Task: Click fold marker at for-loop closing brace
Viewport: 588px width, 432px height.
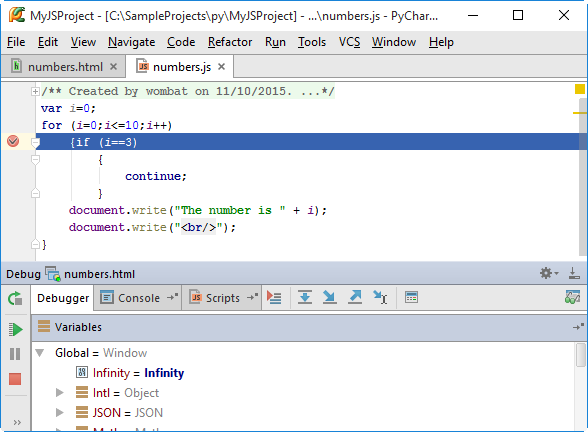Action: [35, 244]
